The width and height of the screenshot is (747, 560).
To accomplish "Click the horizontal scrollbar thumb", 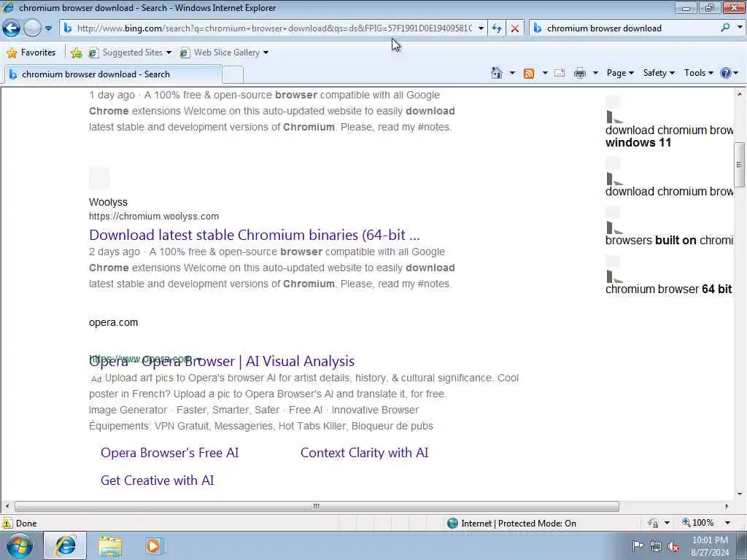I will (x=317, y=506).
